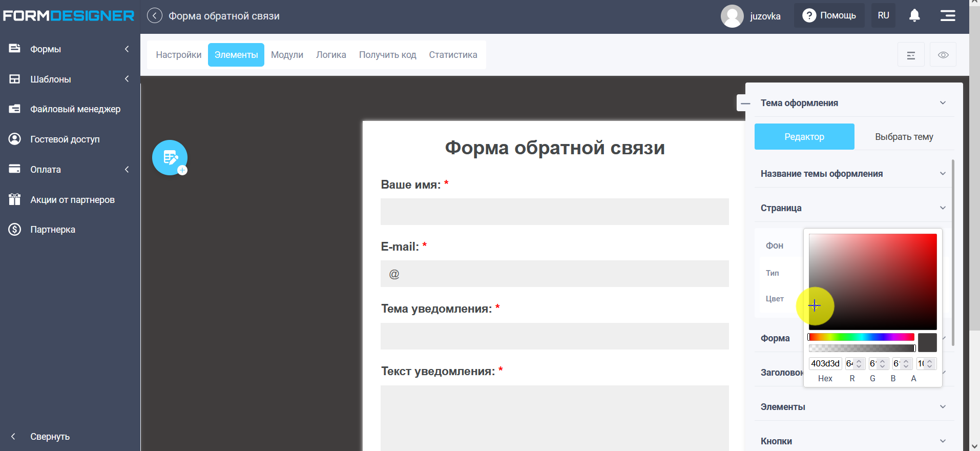Click the Файловый менеджер icon

tap(15, 109)
